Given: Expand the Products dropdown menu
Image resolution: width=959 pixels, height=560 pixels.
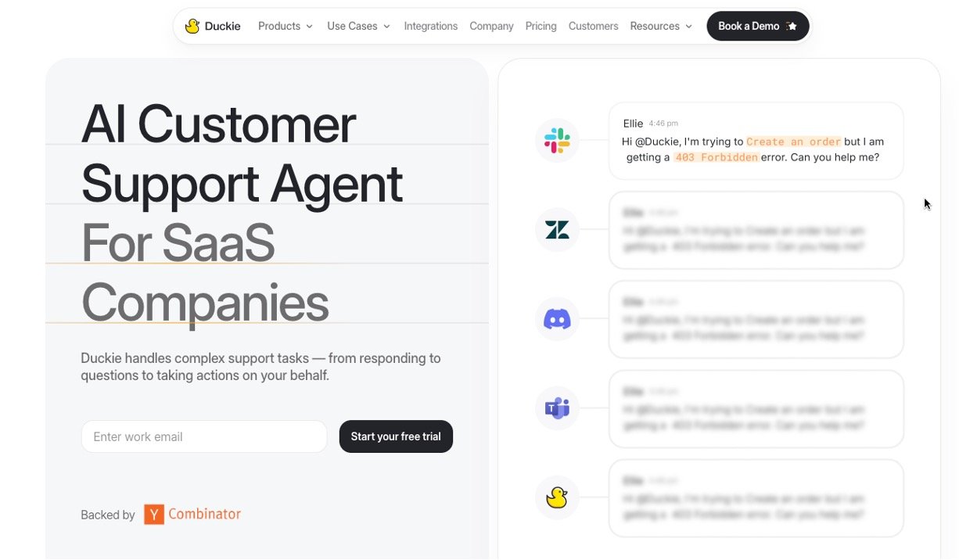Looking at the screenshot, I should coord(286,26).
